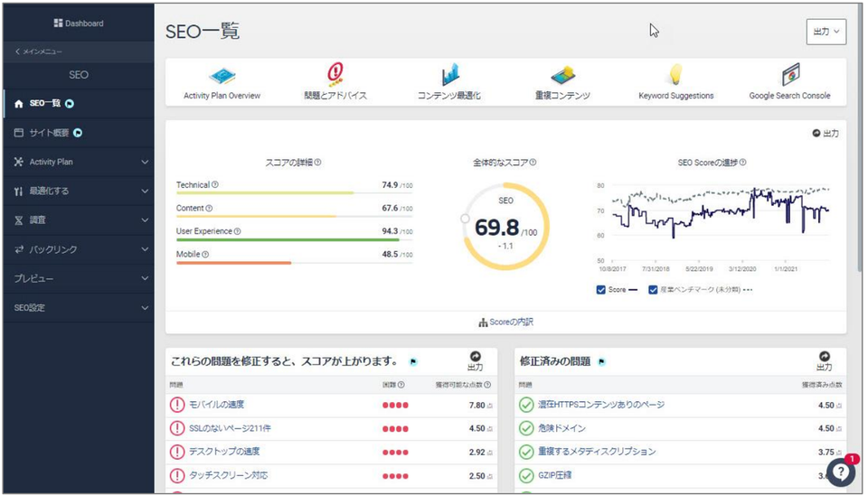Open モバイルの速度 issue link
This screenshot has height=495, width=868.
click(x=216, y=405)
